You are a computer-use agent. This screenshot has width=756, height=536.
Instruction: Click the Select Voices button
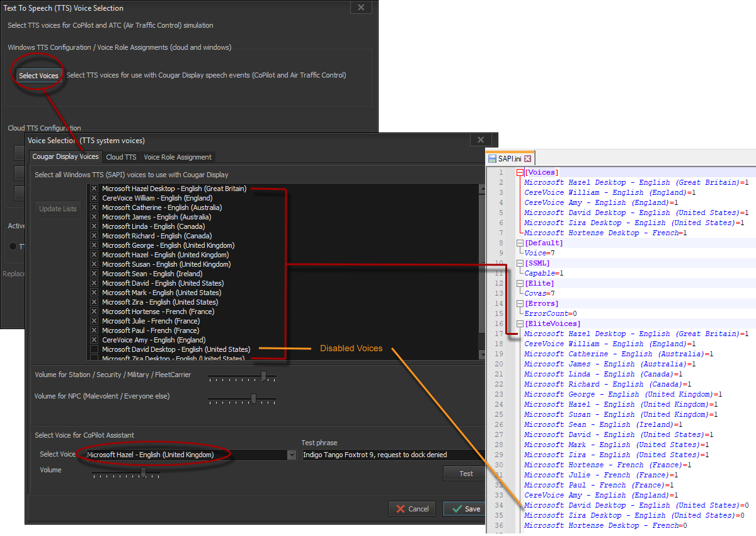point(38,76)
